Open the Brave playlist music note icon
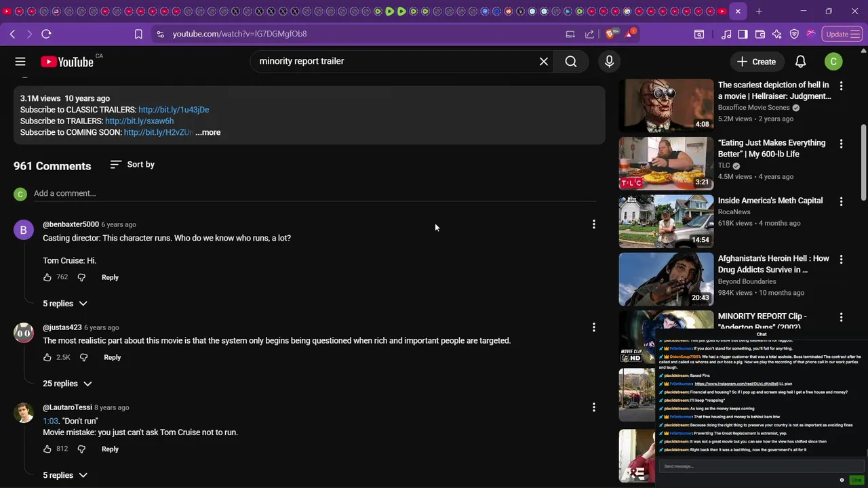The image size is (868, 488). 726,34
